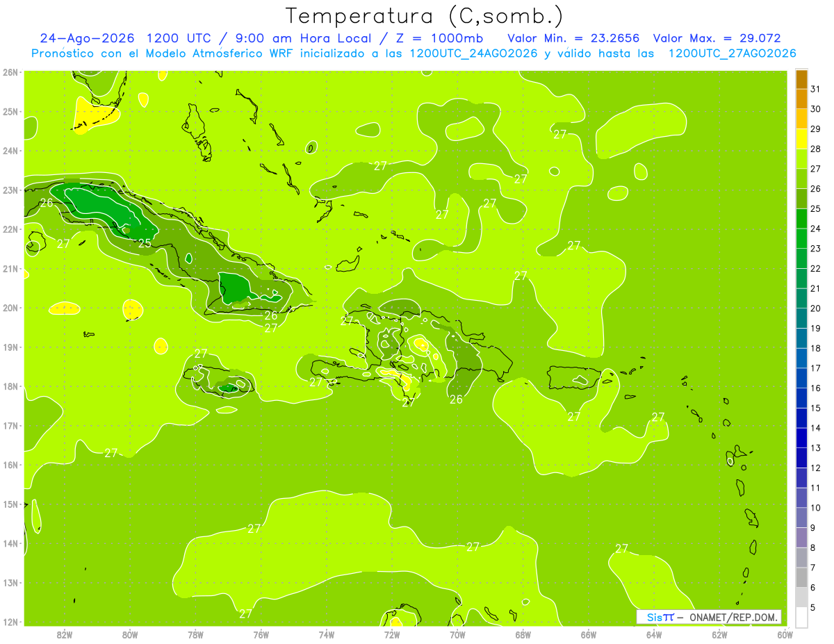Click the legend label "5"

pyautogui.click(x=812, y=607)
